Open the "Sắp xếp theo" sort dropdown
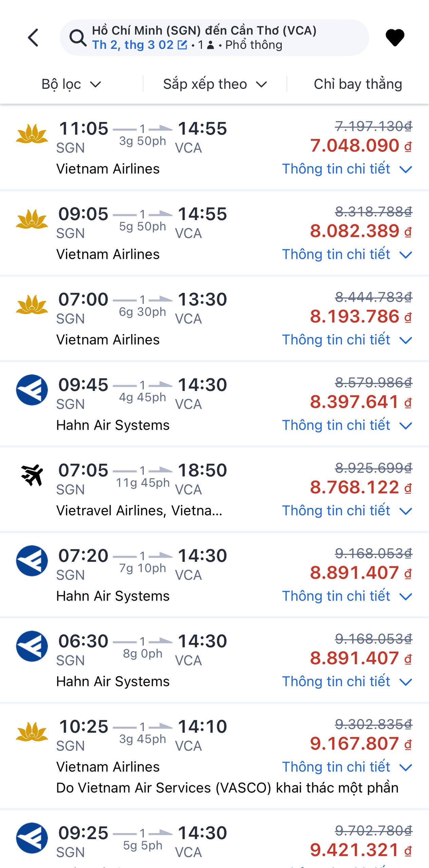 pyautogui.click(x=215, y=84)
